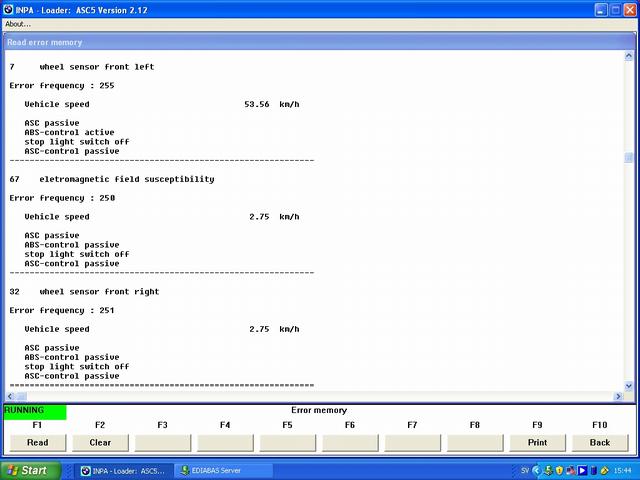This screenshot has height=480, width=640.
Task: Print the error memory via F9
Action: (537, 442)
